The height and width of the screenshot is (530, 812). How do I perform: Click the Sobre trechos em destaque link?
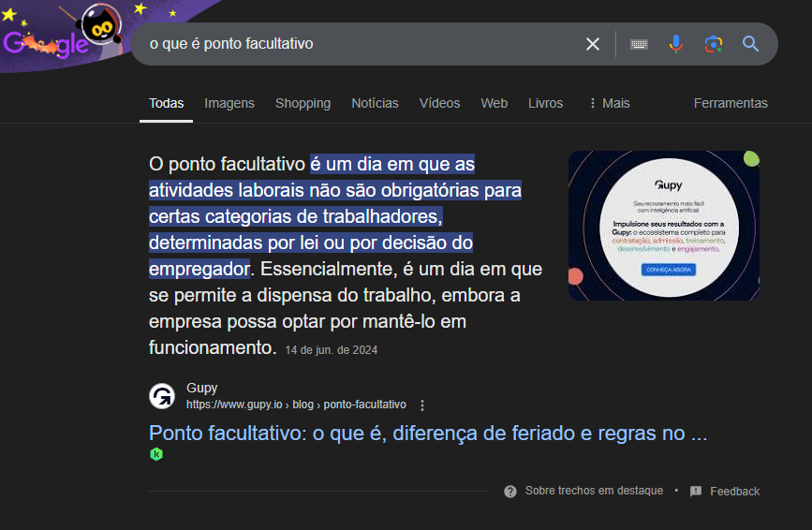[593, 492]
